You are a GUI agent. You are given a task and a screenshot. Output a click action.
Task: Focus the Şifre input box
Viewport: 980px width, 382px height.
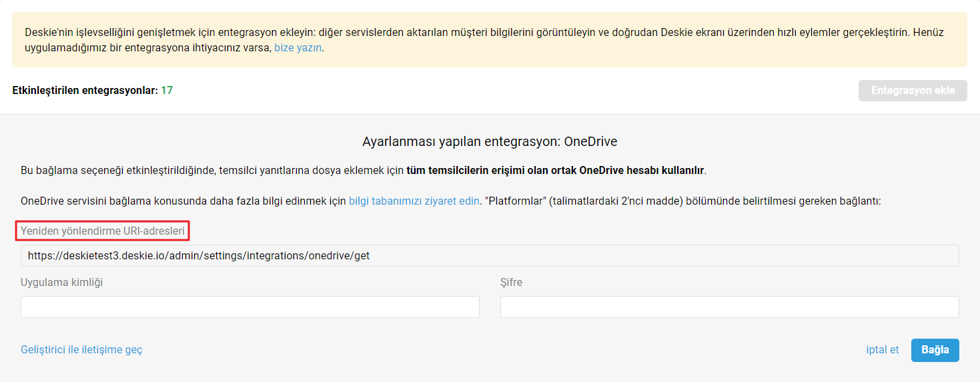pos(730,307)
